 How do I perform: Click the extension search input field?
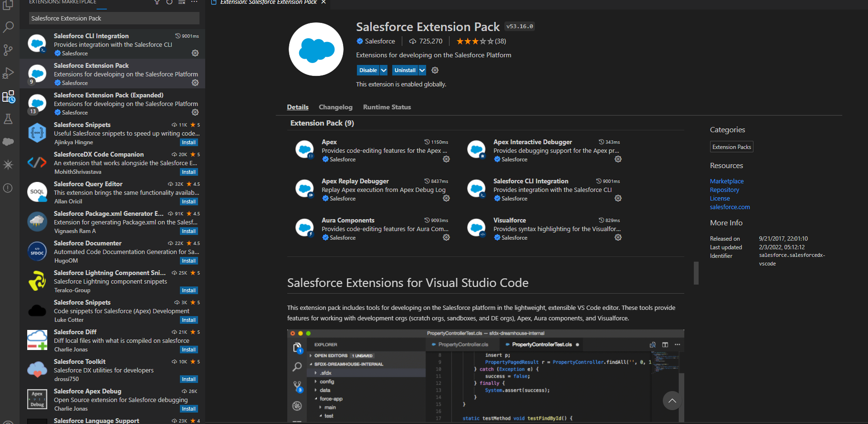[114, 18]
